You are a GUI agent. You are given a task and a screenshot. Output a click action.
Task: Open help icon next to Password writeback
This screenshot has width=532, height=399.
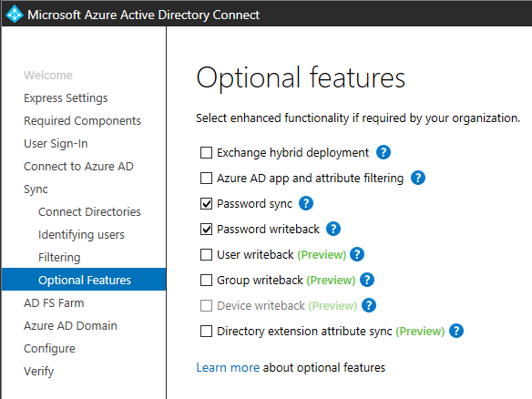(x=333, y=229)
